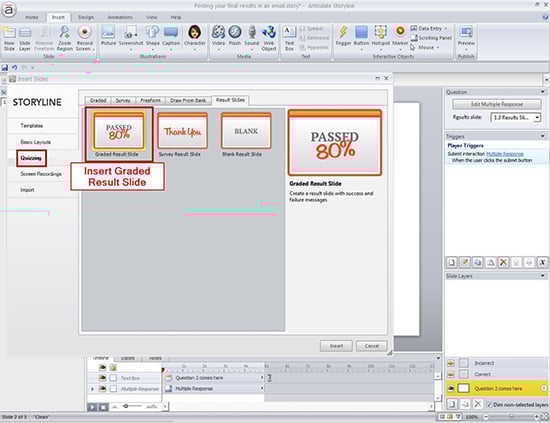
Task: Click create new trigger icon
Action: [452, 262]
